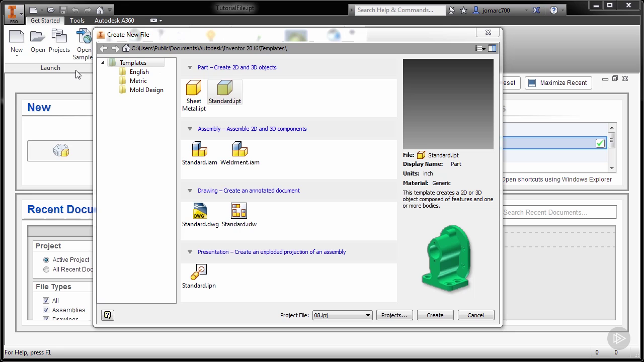Click the New file icon in quick access toolbar

[x=33, y=10]
